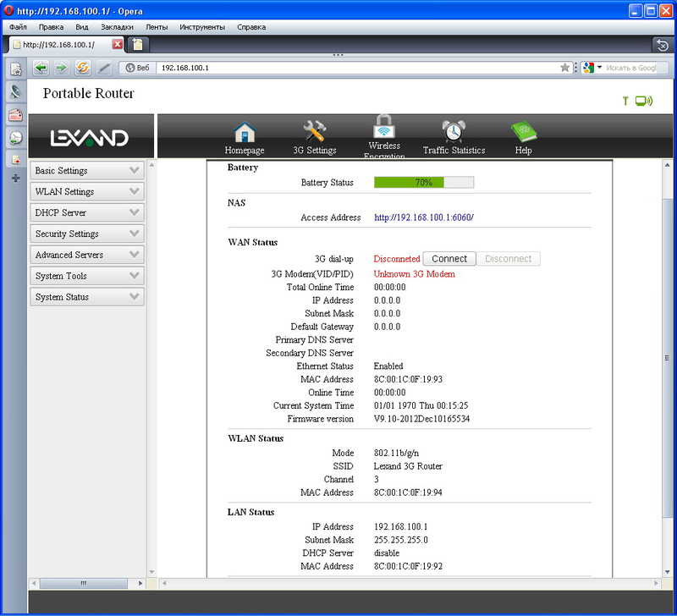
Task: Click the Portable Router heading
Action: 89,93
